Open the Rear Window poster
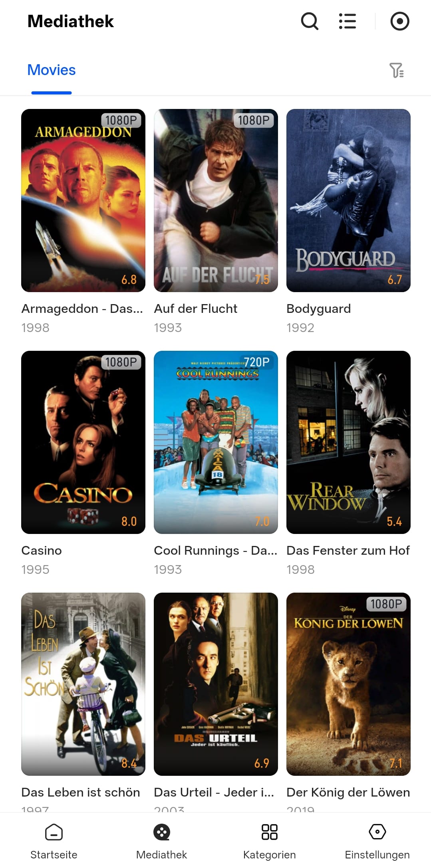The width and height of the screenshot is (431, 868). pyautogui.click(x=348, y=442)
